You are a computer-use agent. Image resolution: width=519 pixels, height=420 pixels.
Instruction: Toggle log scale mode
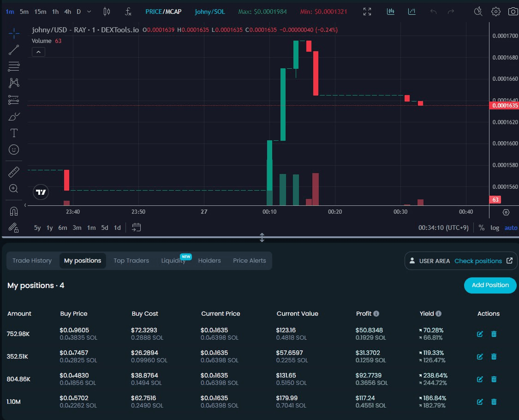(495, 228)
